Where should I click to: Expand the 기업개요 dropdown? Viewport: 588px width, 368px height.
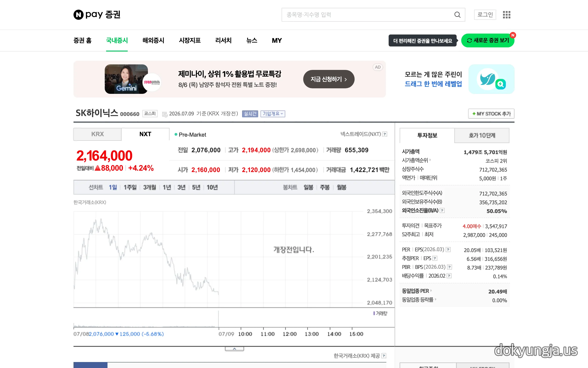[x=273, y=114]
